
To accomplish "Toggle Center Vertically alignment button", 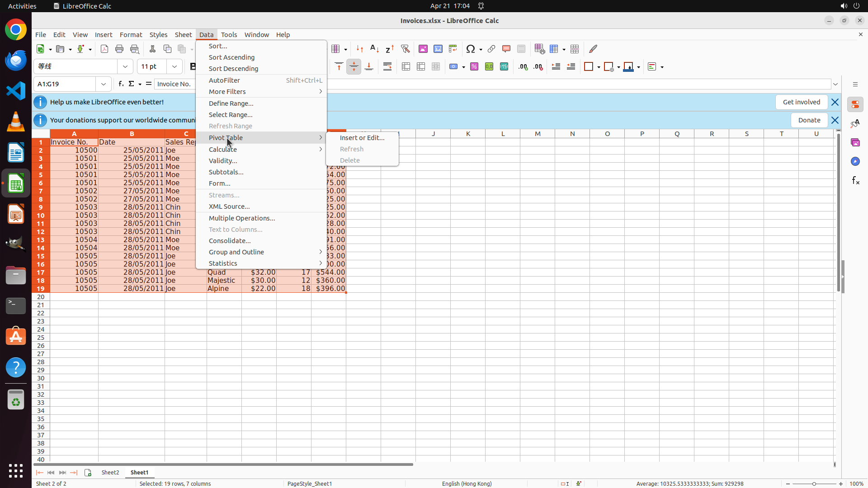I will pyautogui.click(x=354, y=67).
